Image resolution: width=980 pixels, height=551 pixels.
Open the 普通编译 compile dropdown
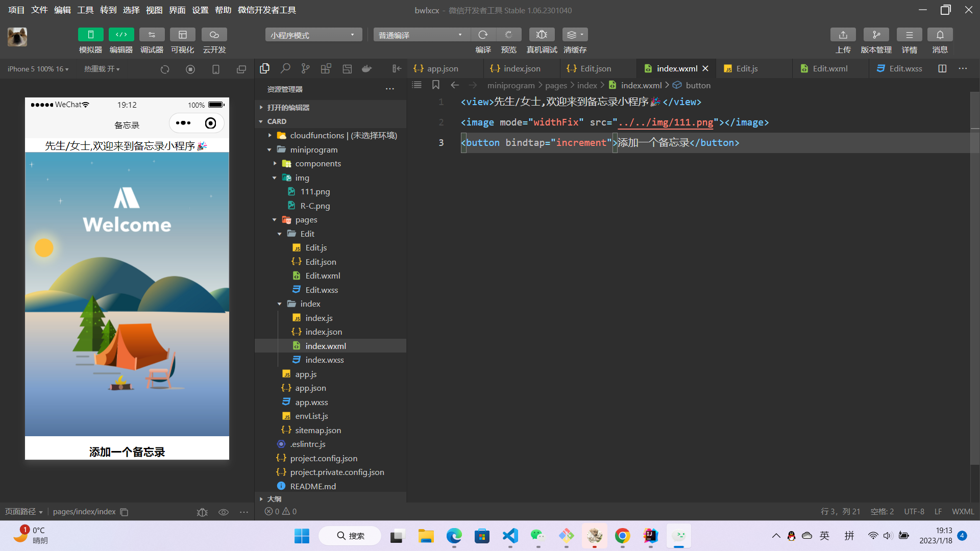(x=421, y=35)
